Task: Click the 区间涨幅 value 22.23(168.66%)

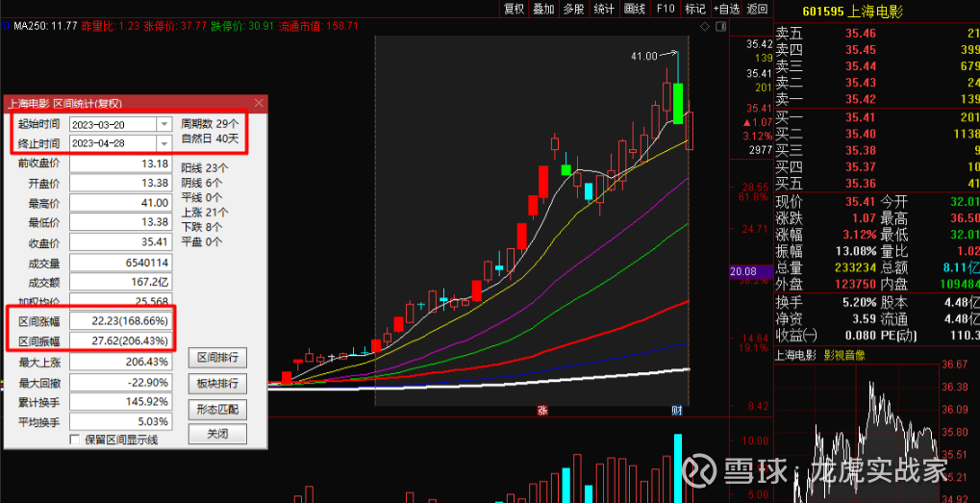Action: (120, 321)
